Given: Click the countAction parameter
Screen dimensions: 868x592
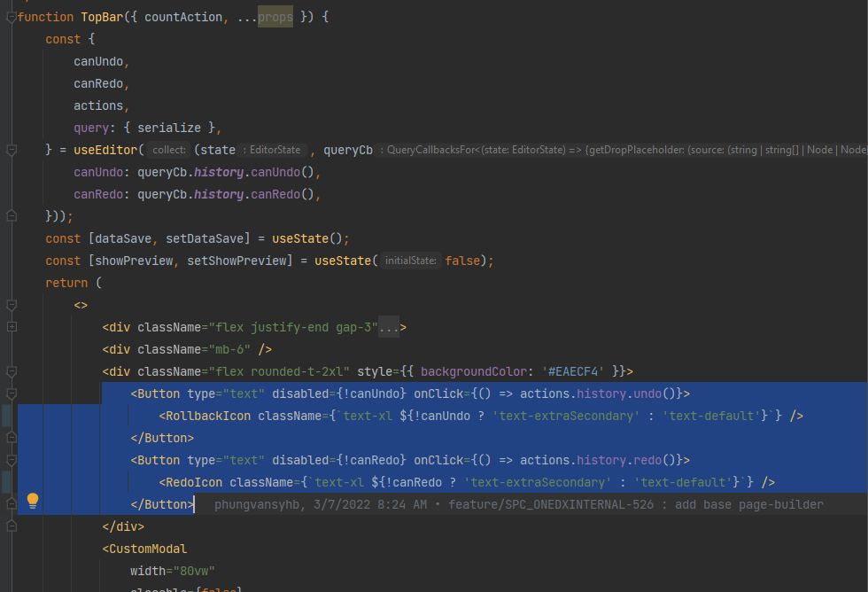Looking at the screenshot, I should tap(183, 17).
